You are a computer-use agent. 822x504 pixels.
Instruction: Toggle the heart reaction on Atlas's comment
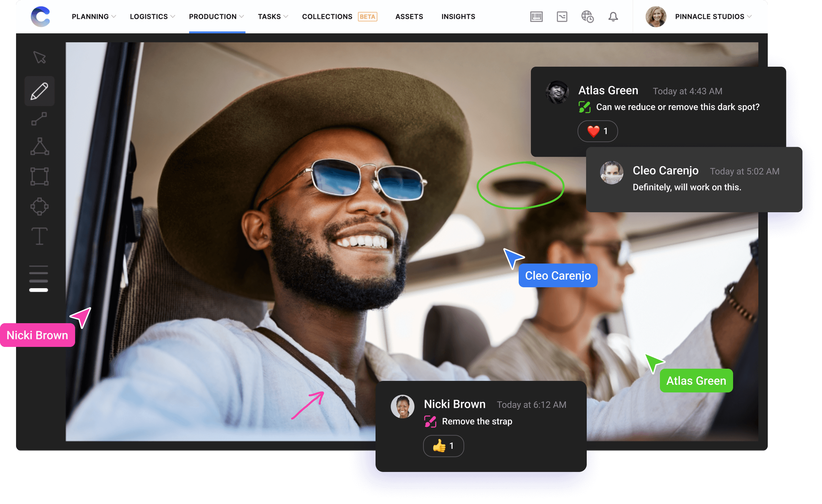coord(597,131)
